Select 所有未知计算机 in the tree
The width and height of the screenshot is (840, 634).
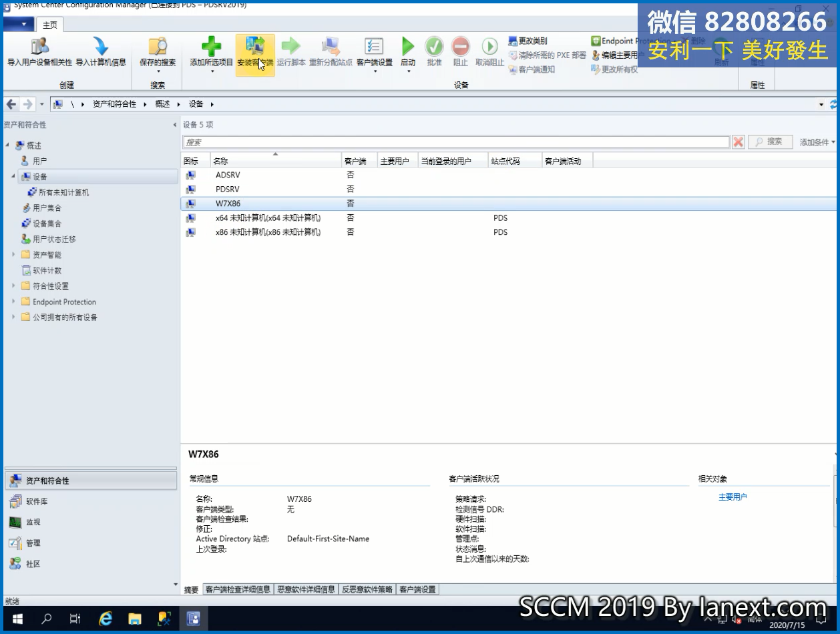[63, 192]
